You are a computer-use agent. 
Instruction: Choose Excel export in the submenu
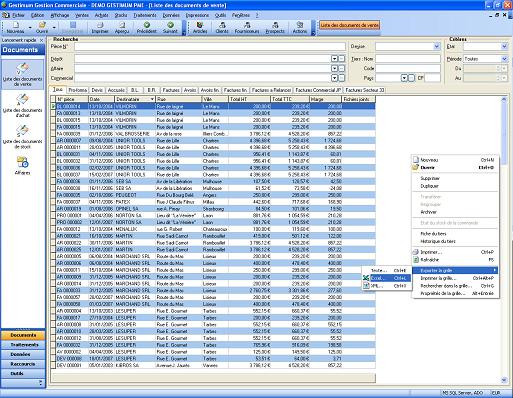click(387, 278)
